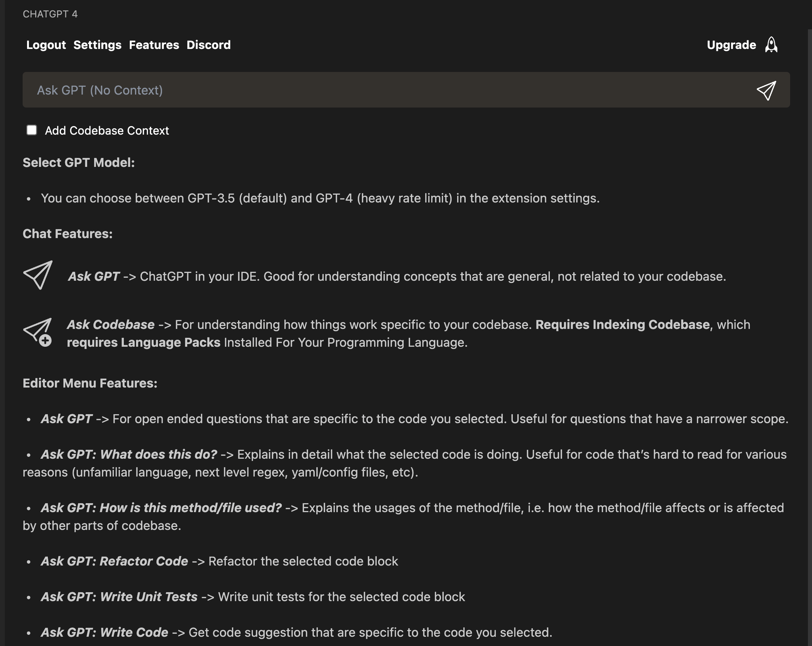Open the Features menu item
Screen dimensions: 812x646
click(154, 45)
